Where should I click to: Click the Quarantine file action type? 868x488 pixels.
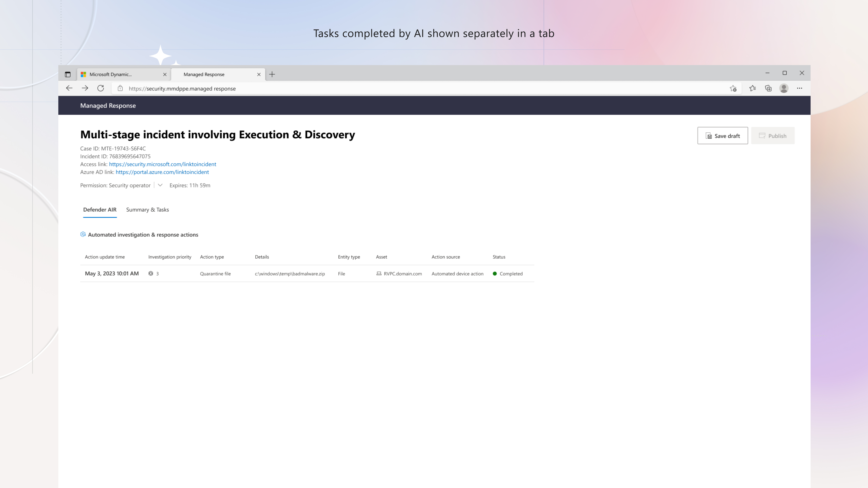(215, 274)
